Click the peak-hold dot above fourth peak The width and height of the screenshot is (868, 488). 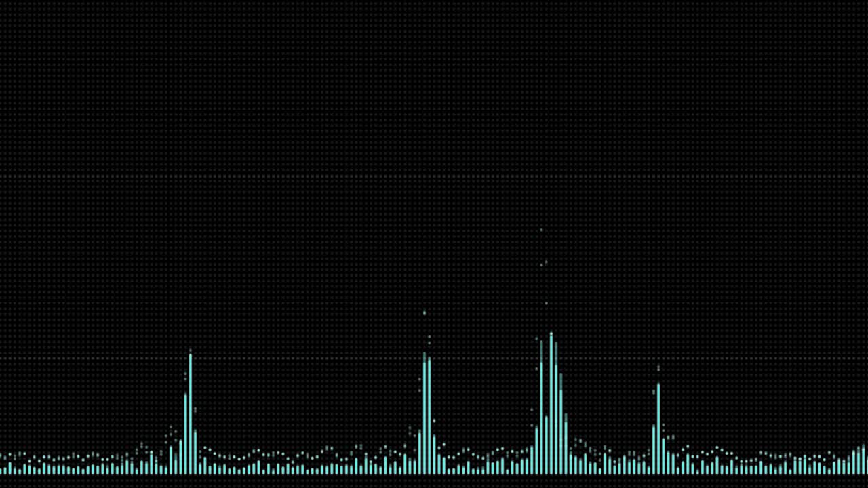tap(658, 369)
